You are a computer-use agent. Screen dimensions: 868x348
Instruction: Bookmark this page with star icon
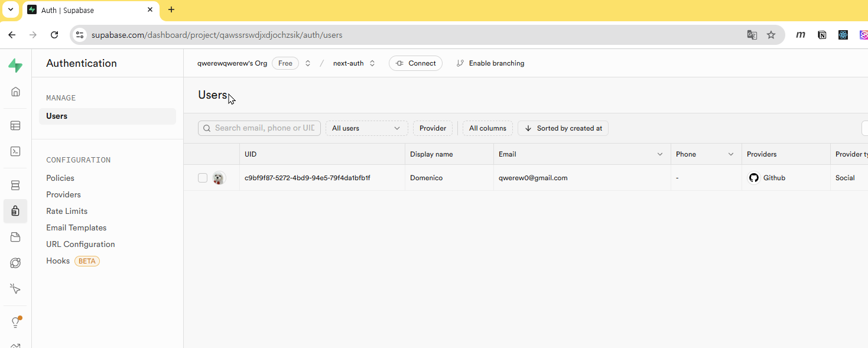point(771,35)
